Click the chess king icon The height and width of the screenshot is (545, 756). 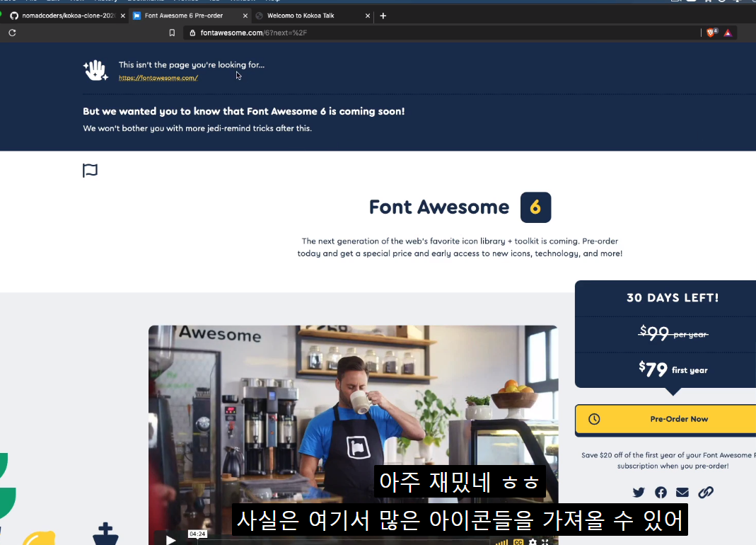(105, 534)
